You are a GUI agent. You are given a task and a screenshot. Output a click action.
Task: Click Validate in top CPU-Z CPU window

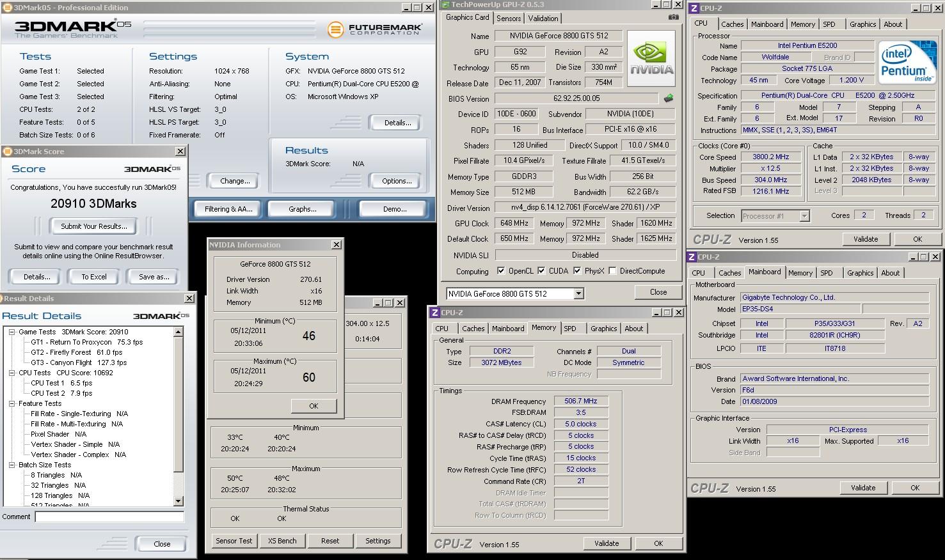pos(865,239)
